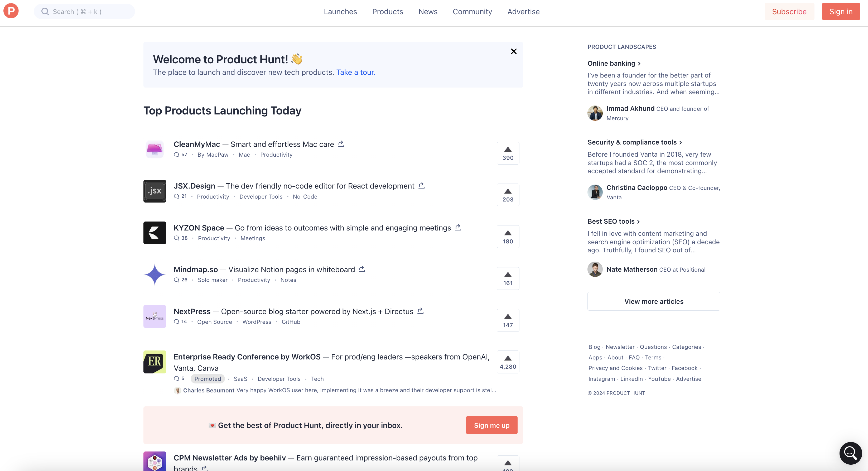Open the Blog footer link

(594, 347)
